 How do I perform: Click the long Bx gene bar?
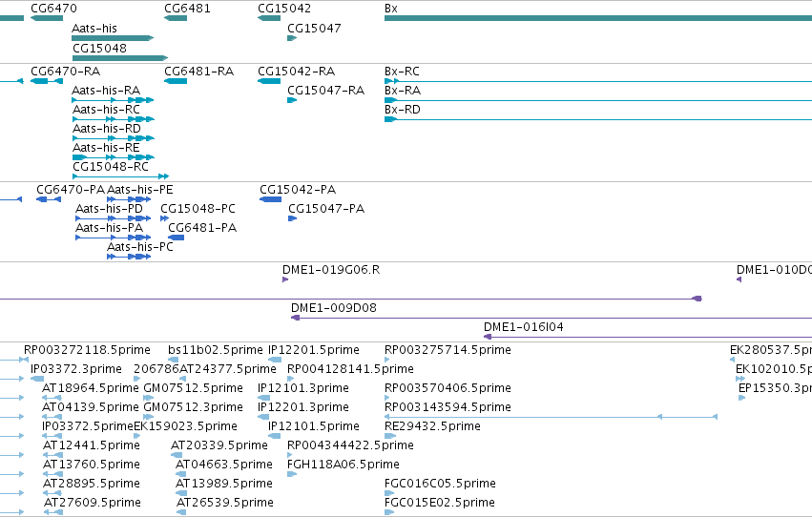[598, 19]
